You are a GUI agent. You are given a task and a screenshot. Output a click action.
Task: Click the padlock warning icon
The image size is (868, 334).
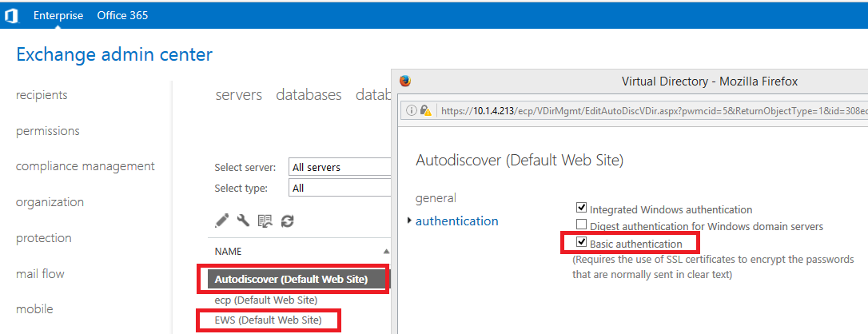(425, 110)
